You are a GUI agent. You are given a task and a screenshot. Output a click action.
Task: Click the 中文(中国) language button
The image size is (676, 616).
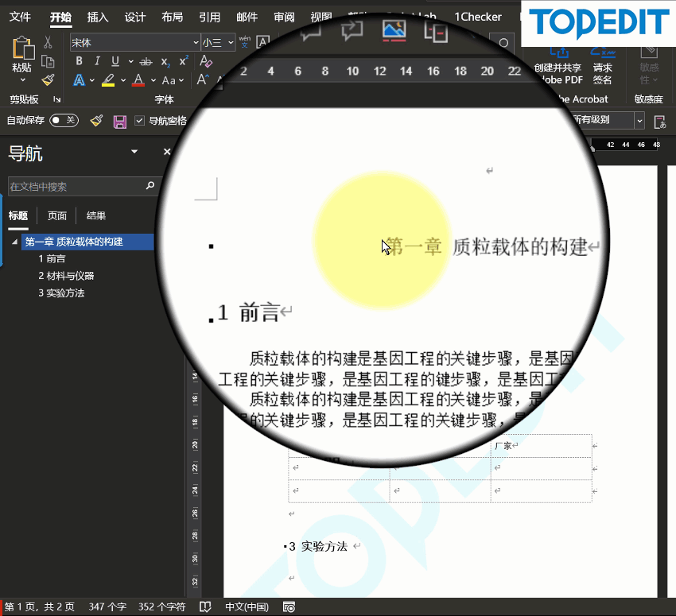click(247, 607)
